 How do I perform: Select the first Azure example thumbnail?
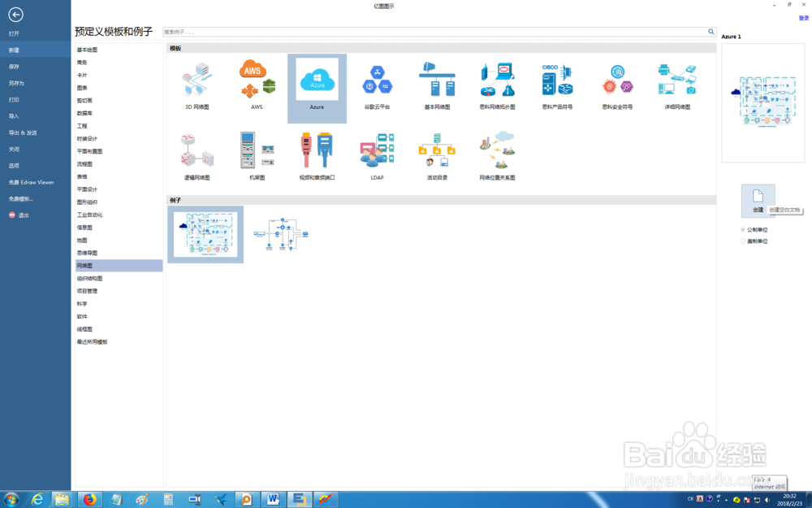click(205, 234)
